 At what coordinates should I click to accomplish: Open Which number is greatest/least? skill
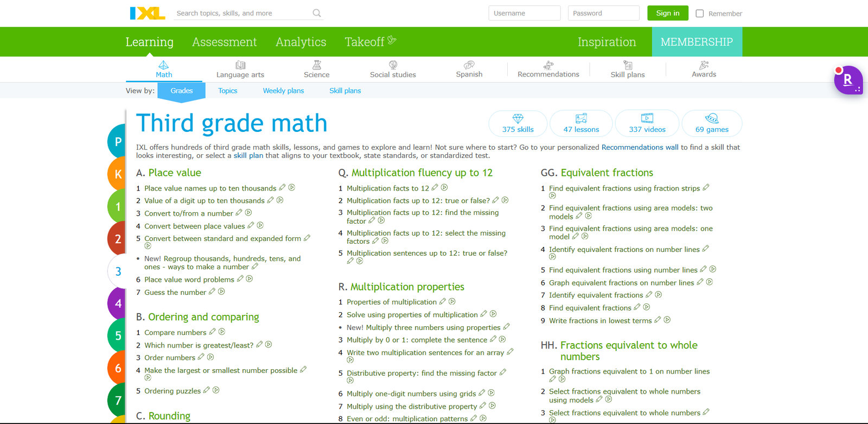[199, 345]
